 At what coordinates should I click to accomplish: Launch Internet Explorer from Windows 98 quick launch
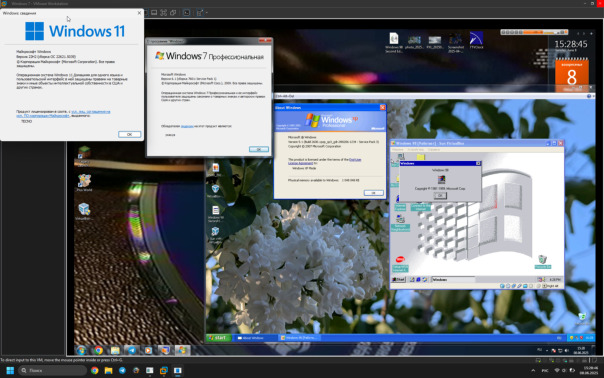pyautogui.click(x=418, y=279)
